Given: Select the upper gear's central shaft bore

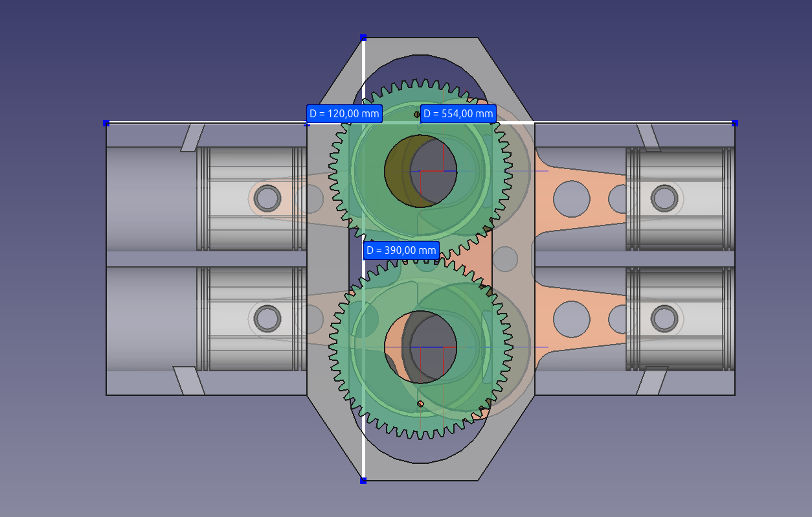Looking at the screenshot, I should tap(421, 171).
